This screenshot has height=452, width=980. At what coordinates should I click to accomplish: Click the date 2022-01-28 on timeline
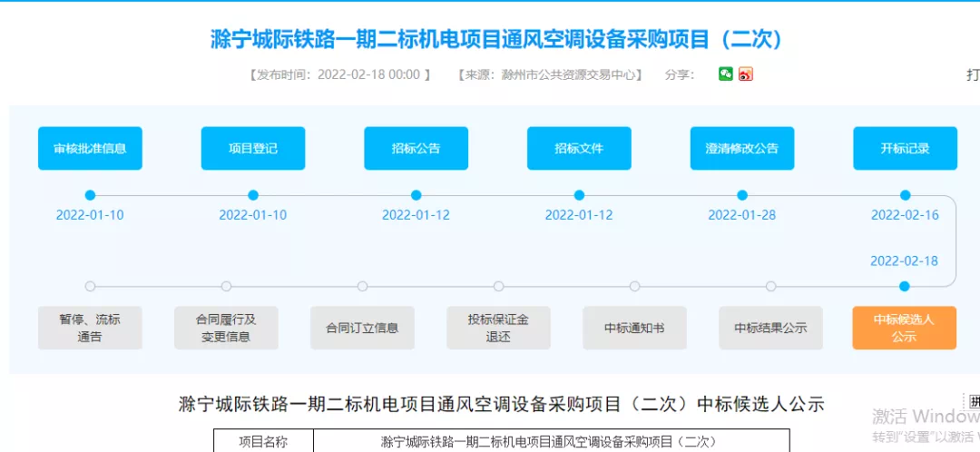coord(742,215)
